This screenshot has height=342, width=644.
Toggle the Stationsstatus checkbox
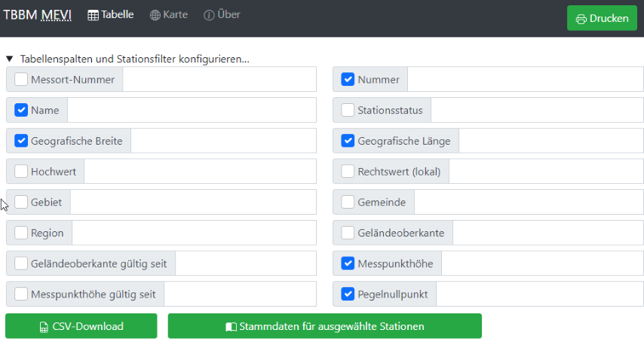348,110
